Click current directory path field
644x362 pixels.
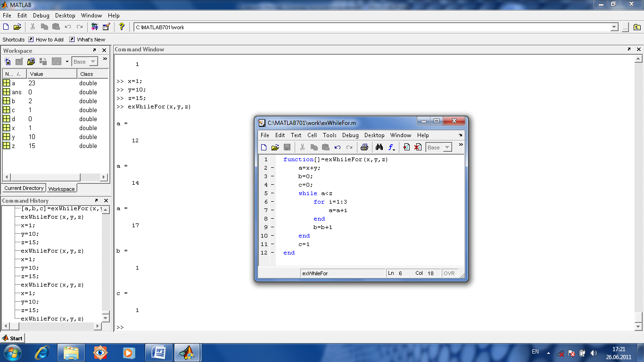[372, 27]
